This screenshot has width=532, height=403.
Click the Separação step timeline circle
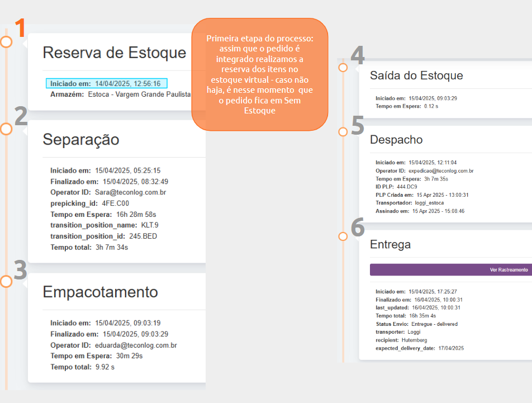point(6,129)
